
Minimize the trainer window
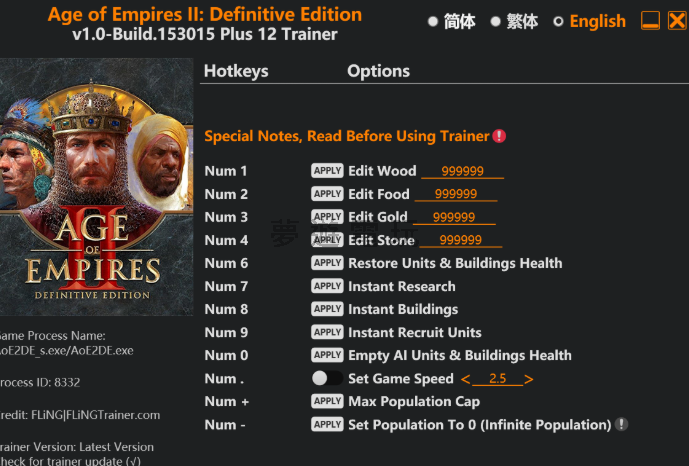click(x=650, y=21)
